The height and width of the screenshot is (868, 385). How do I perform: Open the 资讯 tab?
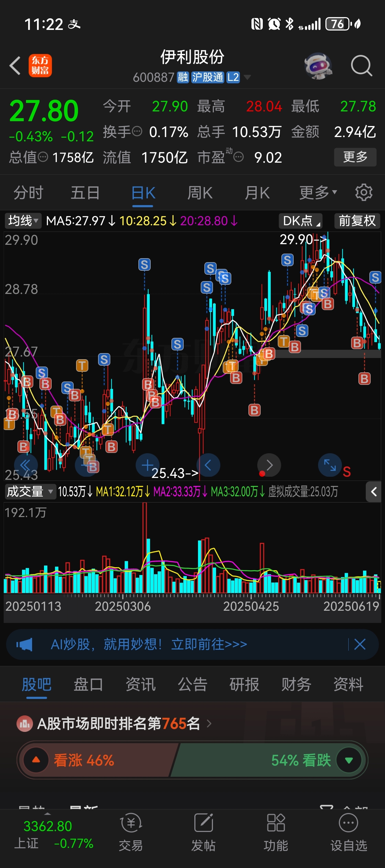coord(140,684)
